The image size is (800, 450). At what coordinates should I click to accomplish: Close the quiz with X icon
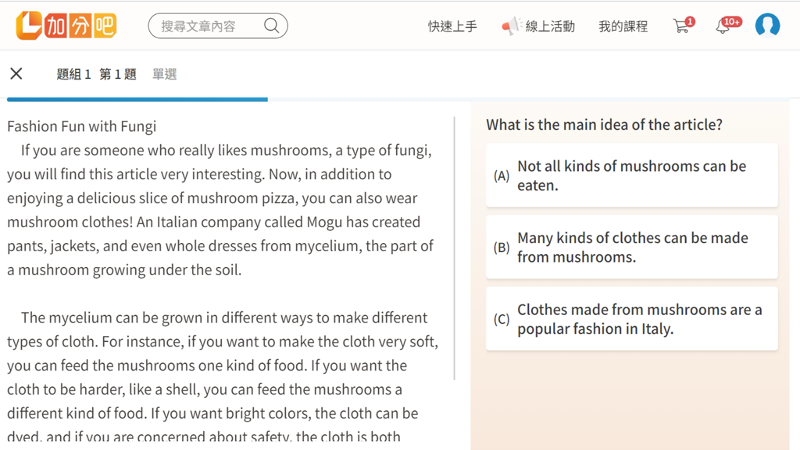click(x=16, y=74)
